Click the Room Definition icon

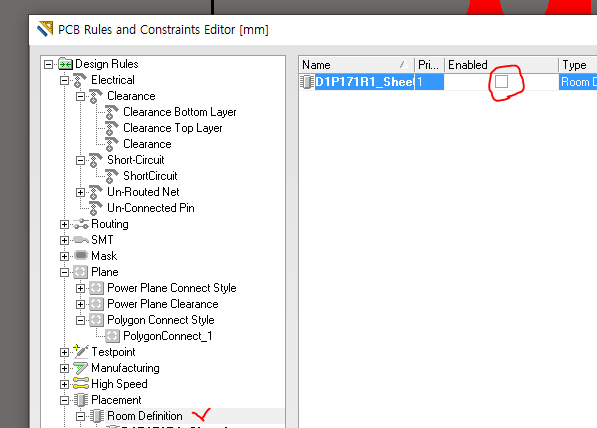tap(97, 416)
